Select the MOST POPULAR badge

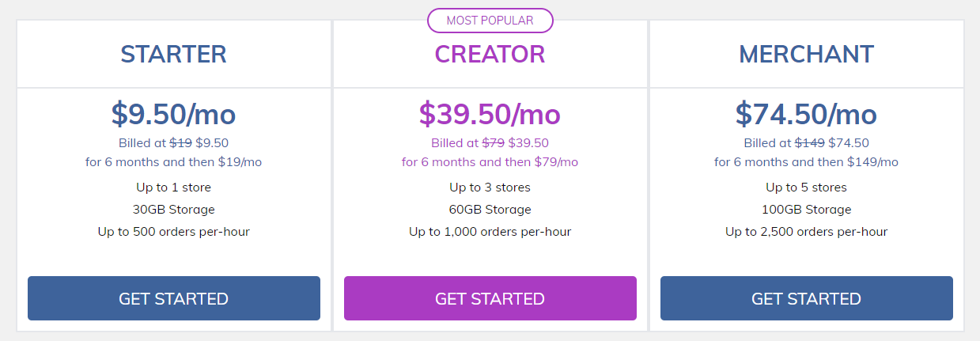tap(490, 21)
